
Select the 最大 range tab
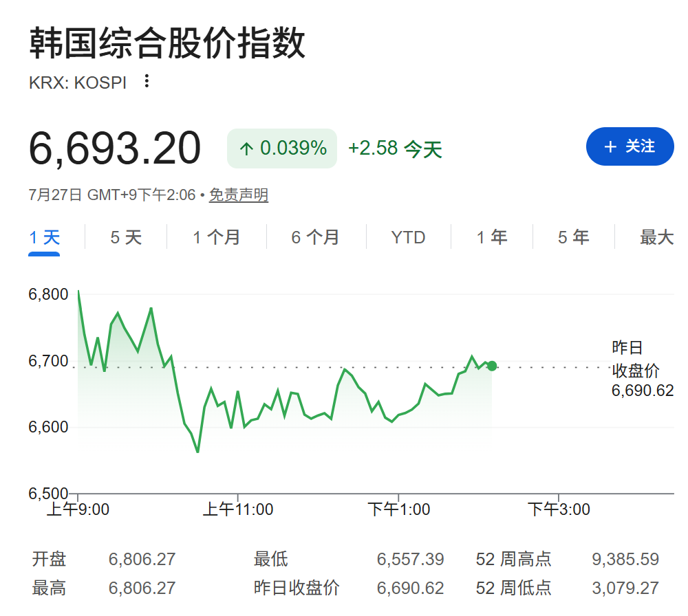[x=656, y=238]
